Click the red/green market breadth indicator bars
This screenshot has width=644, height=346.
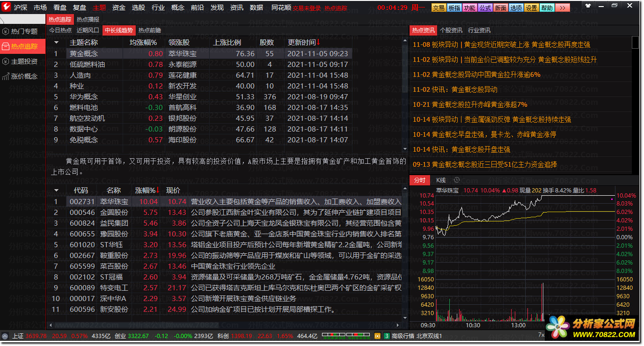[347, 336]
